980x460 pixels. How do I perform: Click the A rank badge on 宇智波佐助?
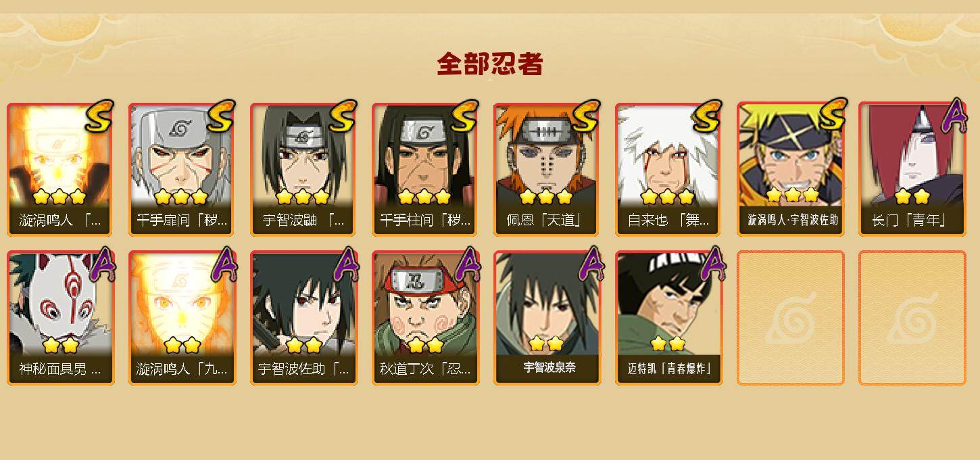345,264
